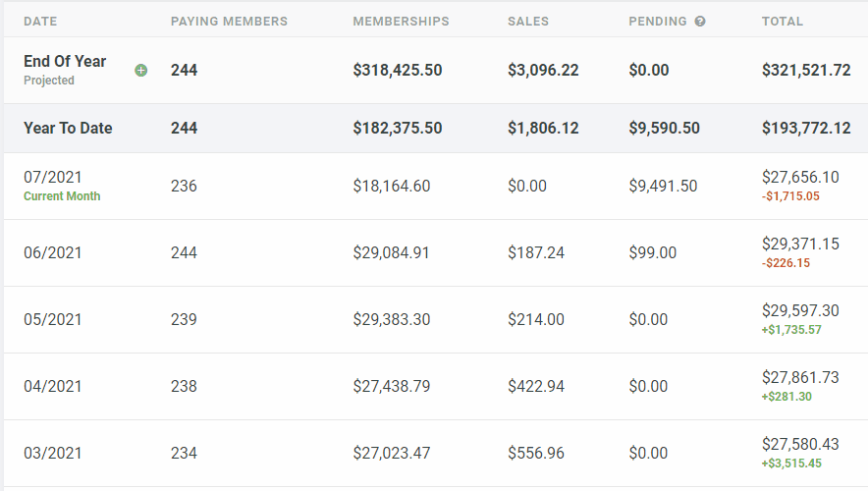Open the 07/2021 current month row
The height and width of the screenshot is (491, 868).
click(436, 186)
